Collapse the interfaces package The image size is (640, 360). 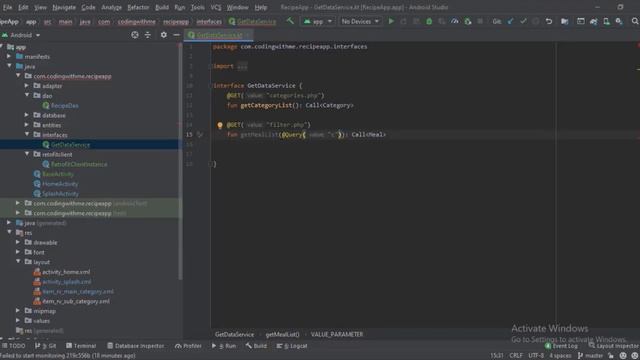[27, 135]
